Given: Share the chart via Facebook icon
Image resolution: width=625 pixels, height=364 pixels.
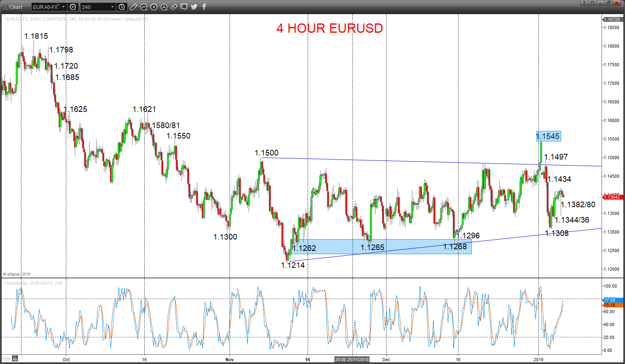Looking at the screenshot, I should (204, 7).
